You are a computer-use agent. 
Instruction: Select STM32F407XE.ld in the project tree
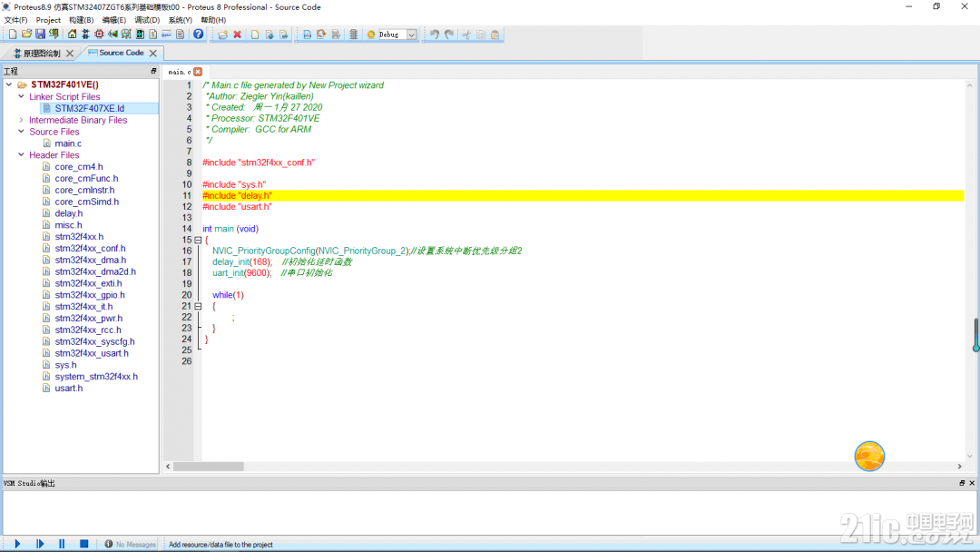pyautogui.click(x=89, y=108)
